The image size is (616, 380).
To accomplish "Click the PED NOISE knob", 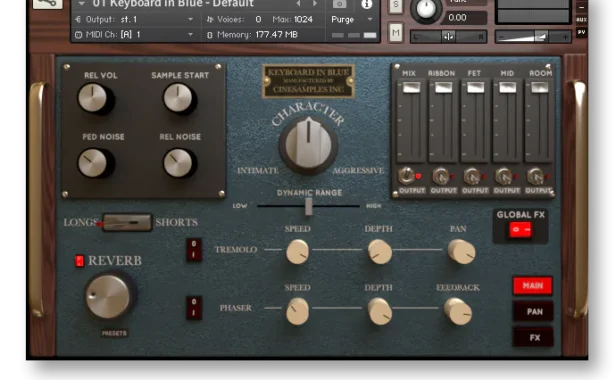I will 93,162.
